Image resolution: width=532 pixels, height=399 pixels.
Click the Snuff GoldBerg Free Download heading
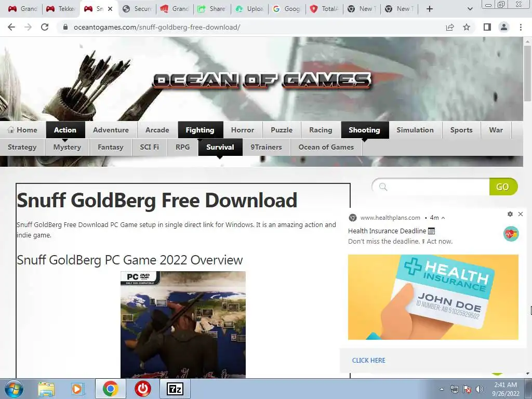(157, 200)
